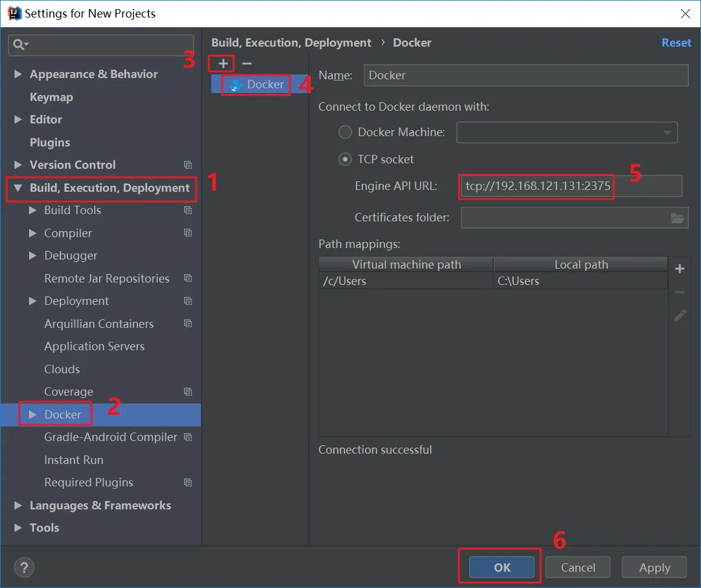
Task: Apply the settings changes
Action: point(654,567)
